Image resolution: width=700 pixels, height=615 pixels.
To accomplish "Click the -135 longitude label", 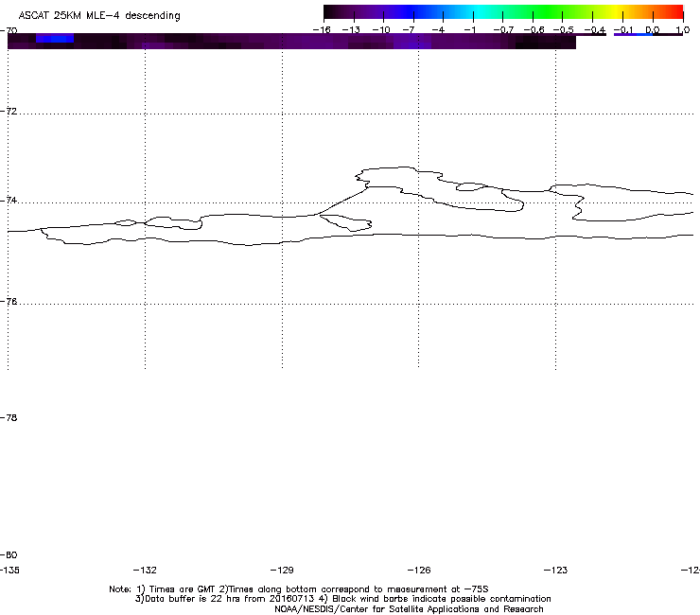I will point(9,570).
